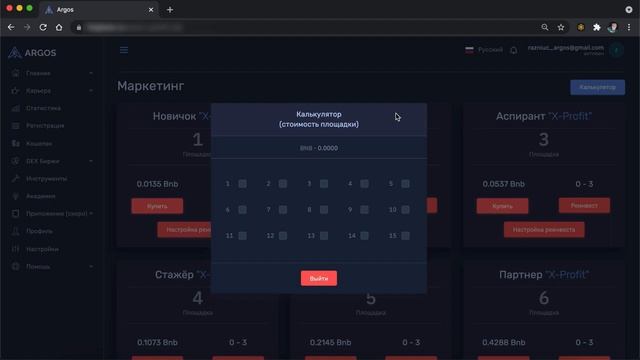Open Настройка реинвеста for Новичок
The width and height of the screenshot is (640, 360).
184,230
